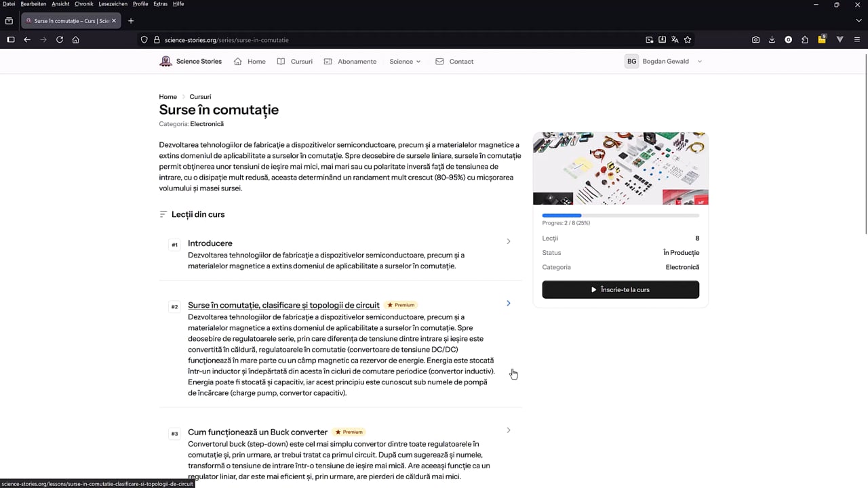
Task: Open the Chronik menu
Action: (x=84, y=4)
